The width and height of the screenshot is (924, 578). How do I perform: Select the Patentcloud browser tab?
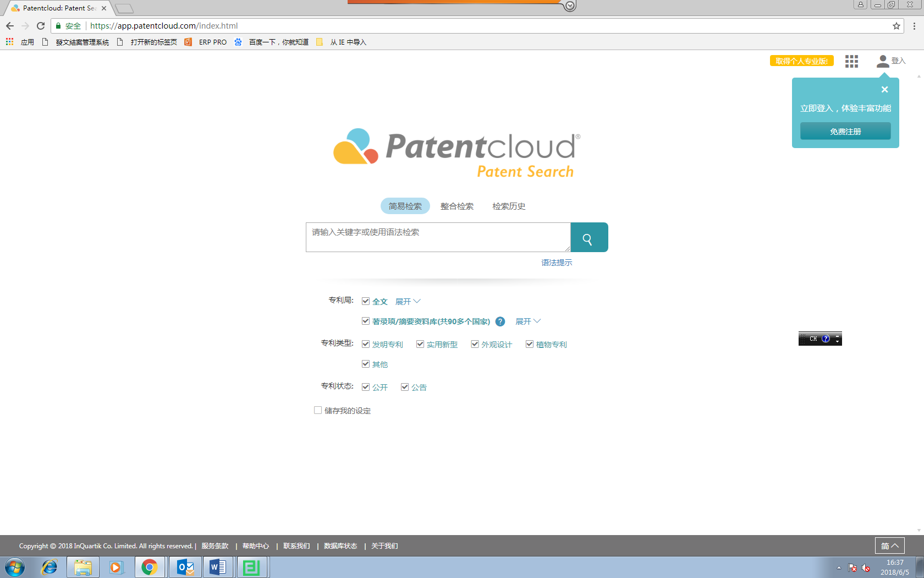click(x=58, y=8)
